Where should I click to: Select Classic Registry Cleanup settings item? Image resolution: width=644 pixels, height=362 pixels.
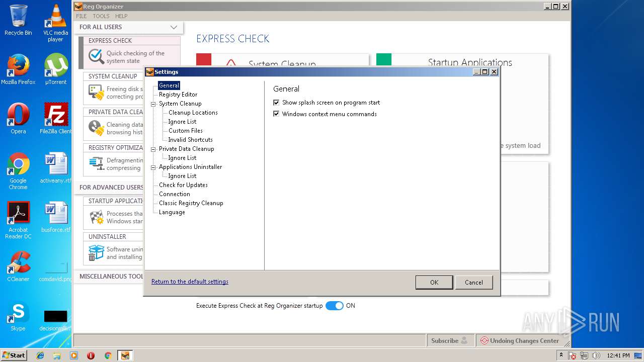(x=191, y=203)
